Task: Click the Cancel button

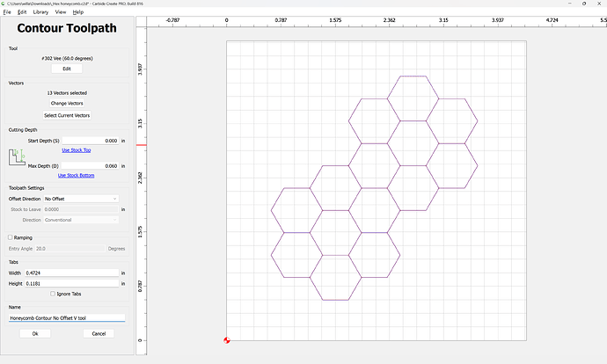Action: [x=99, y=333]
